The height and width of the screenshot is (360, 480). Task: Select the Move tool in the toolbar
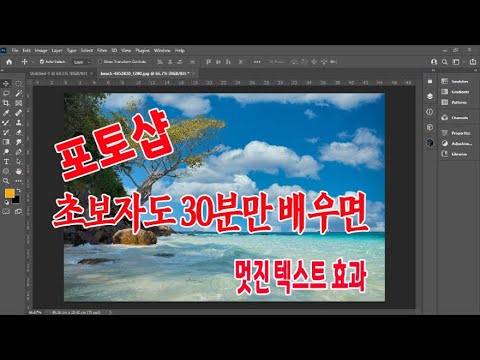[x=6, y=84]
